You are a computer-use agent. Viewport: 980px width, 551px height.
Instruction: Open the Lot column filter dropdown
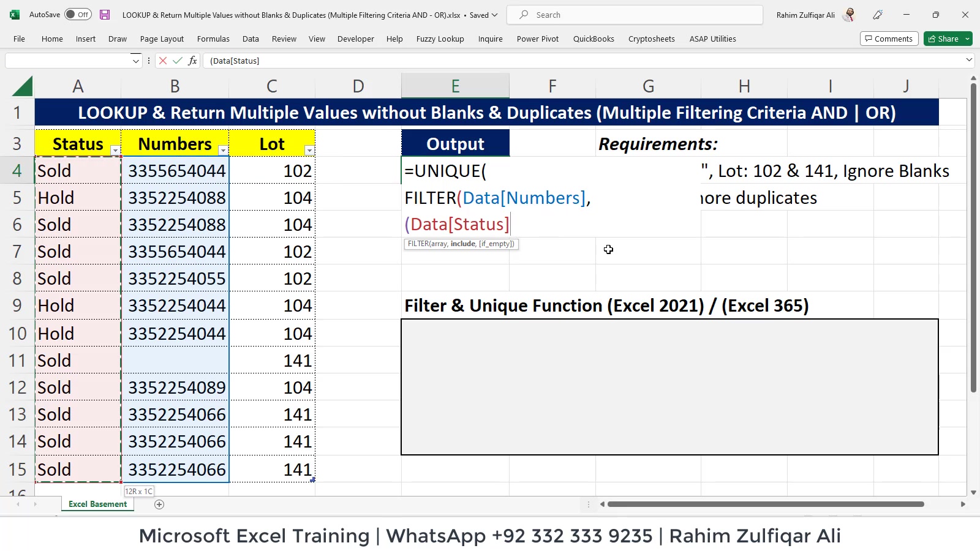click(x=309, y=151)
